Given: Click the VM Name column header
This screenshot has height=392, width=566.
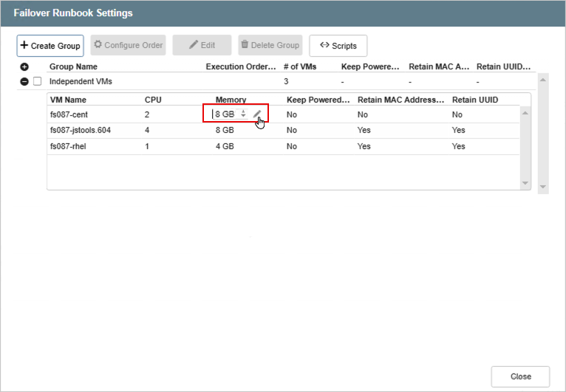Looking at the screenshot, I should (x=68, y=100).
